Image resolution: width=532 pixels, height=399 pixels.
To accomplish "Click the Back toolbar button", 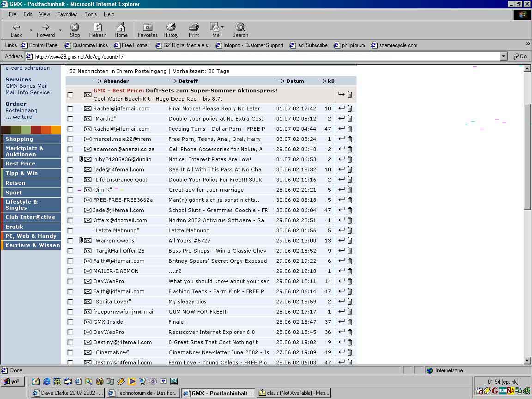I will click(16, 30).
